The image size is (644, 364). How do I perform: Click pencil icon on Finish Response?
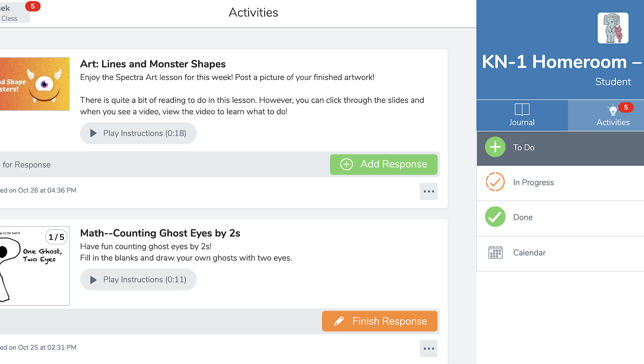pos(339,321)
